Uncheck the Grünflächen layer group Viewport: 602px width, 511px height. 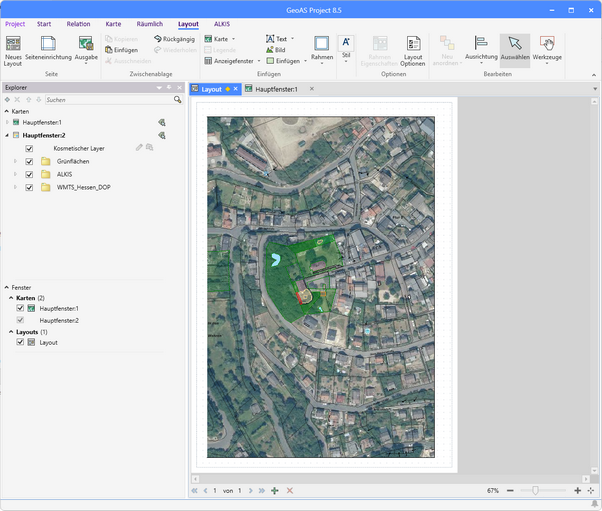(29, 162)
